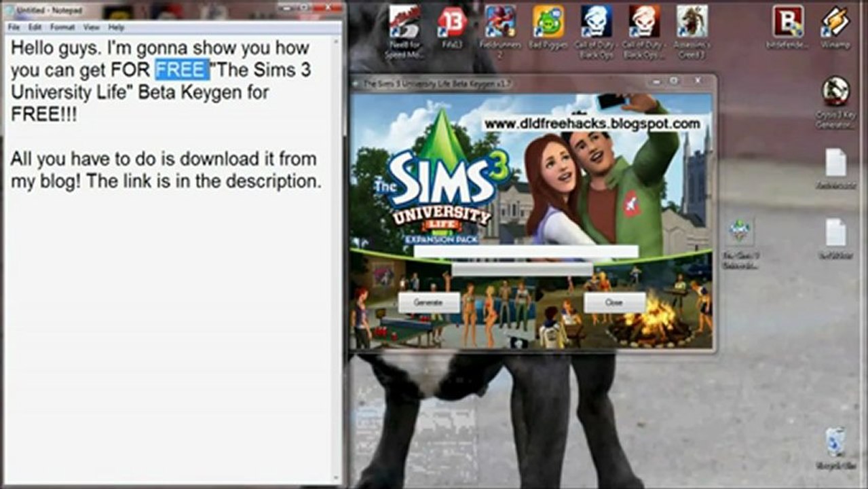Open the File menu in Notepad
Image resolution: width=868 pixels, height=489 pixels.
click(x=14, y=27)
